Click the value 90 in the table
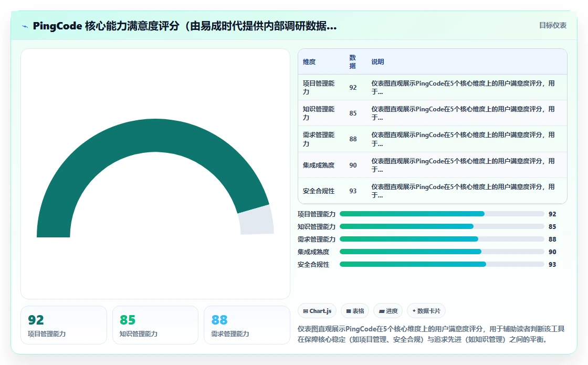 353,165
